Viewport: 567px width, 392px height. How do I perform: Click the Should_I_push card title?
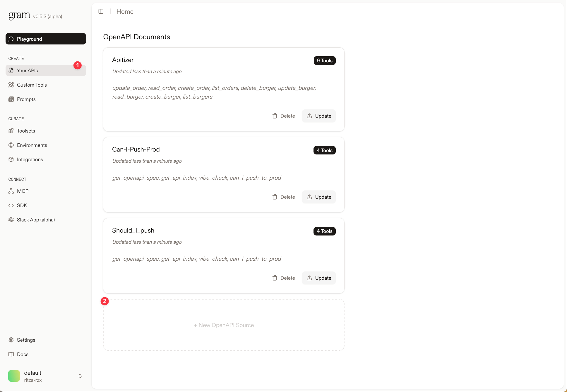click(x=133, y=231)
